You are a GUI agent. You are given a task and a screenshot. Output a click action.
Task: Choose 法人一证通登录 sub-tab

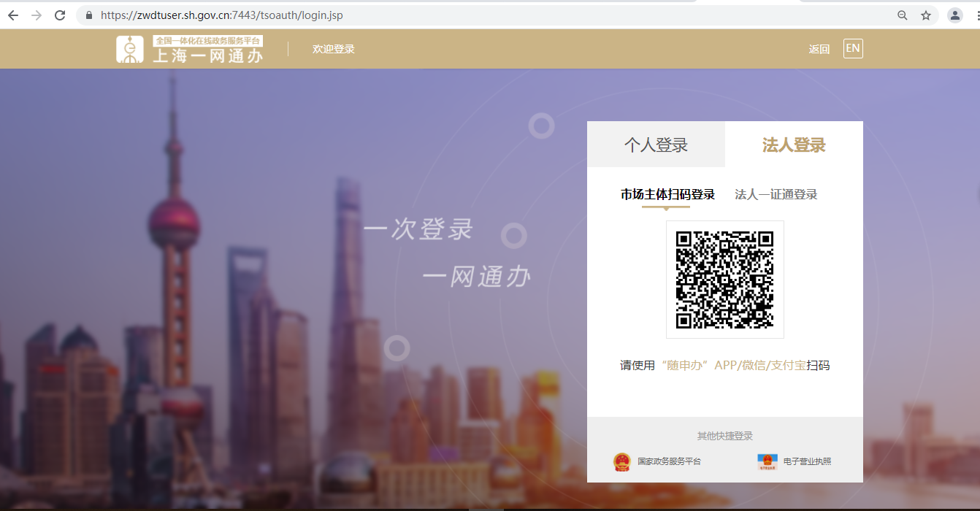776,194
